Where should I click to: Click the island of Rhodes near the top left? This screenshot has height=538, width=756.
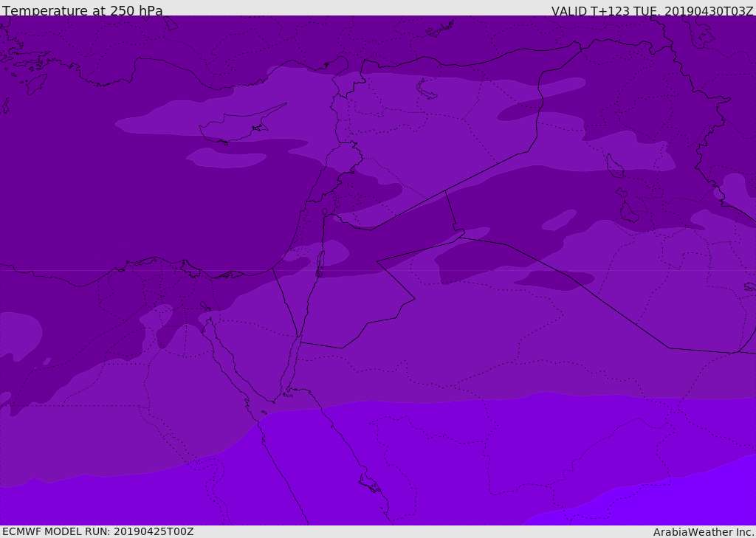pos(35,83)
